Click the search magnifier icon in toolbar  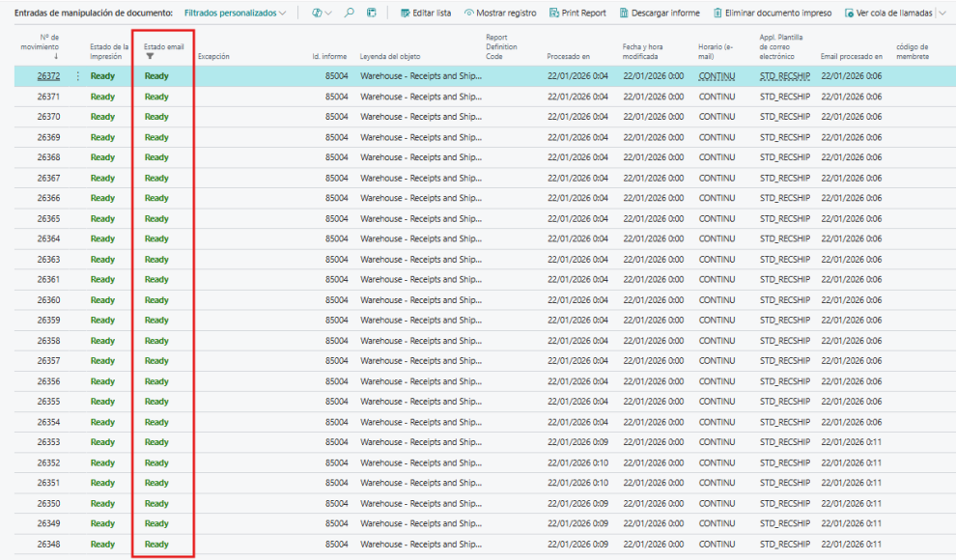click(350, 13)
